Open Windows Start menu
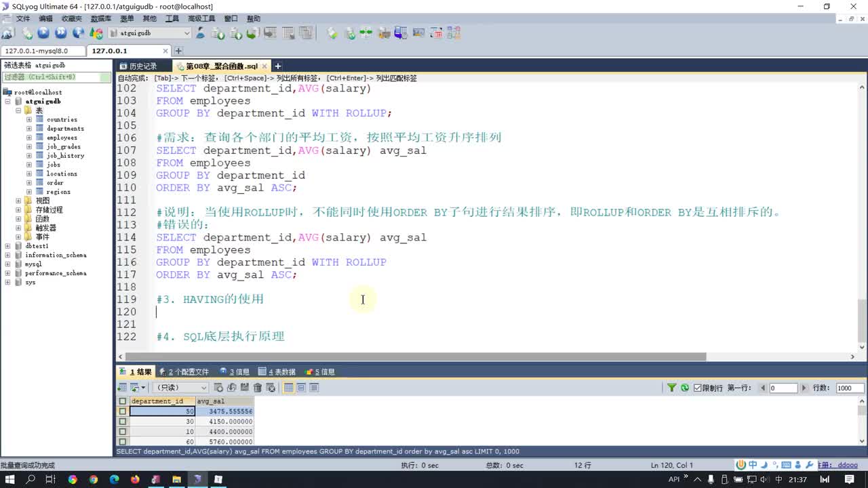The width and height of the screenshot is (868, 488). [9, 479]
